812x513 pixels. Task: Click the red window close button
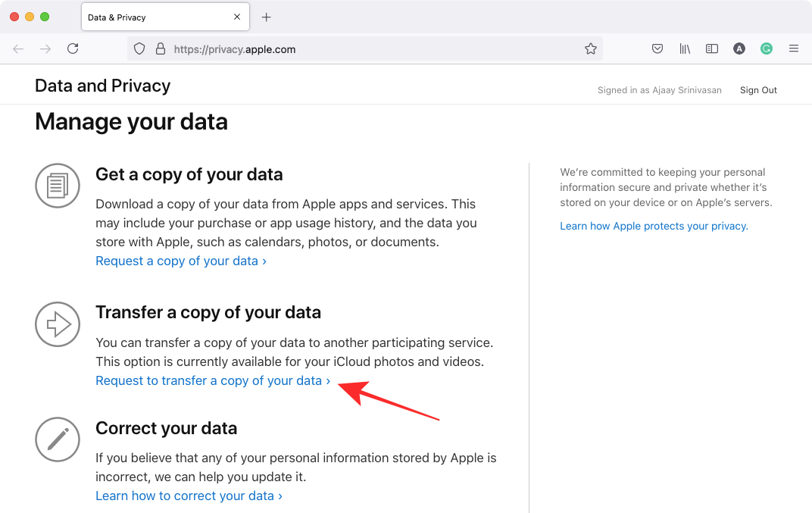tap(14, 17)
